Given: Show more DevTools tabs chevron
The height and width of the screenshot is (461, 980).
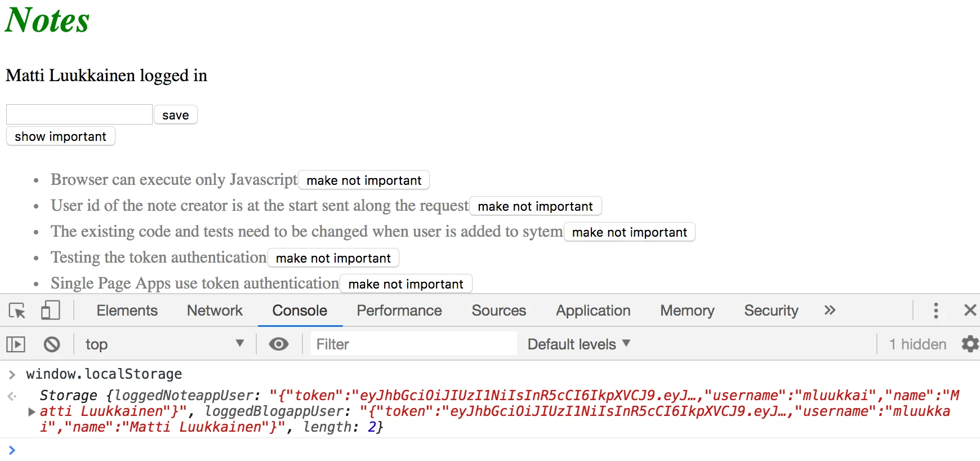Looking at the screenshot, I should coord(830,310).
